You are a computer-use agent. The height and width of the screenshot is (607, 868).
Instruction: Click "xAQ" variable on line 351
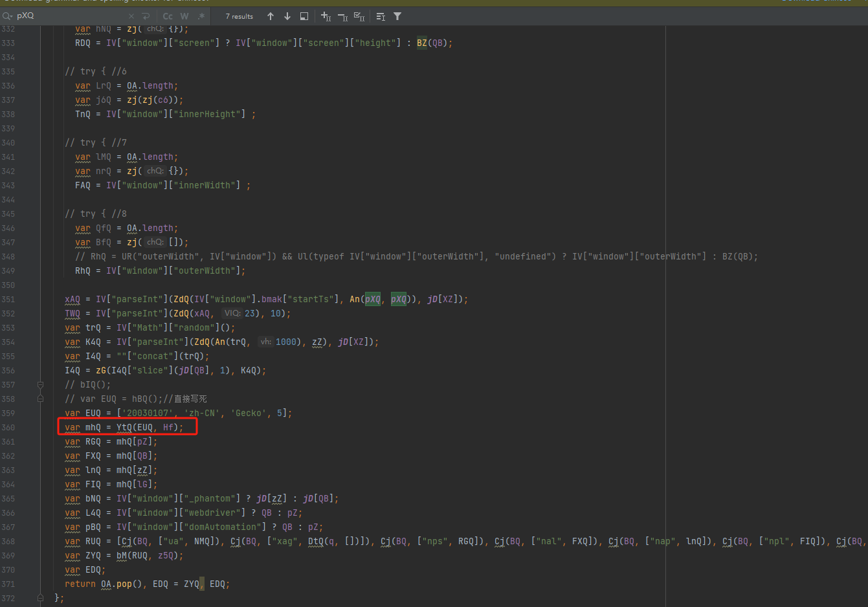pos(72,299)
